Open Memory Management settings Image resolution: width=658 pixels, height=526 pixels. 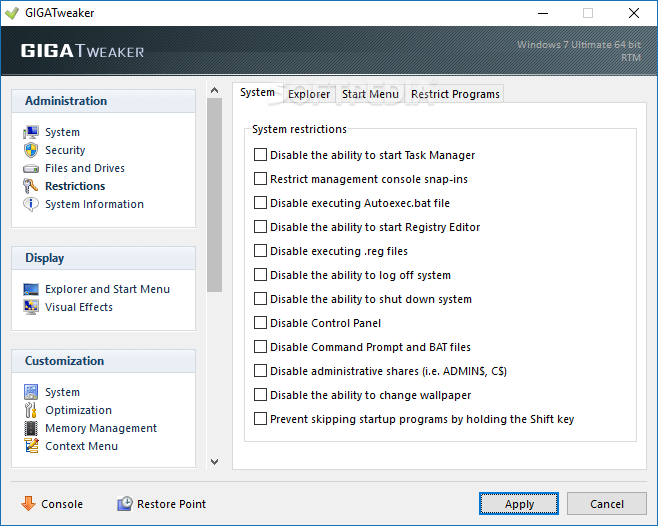(x=101, y=428)
